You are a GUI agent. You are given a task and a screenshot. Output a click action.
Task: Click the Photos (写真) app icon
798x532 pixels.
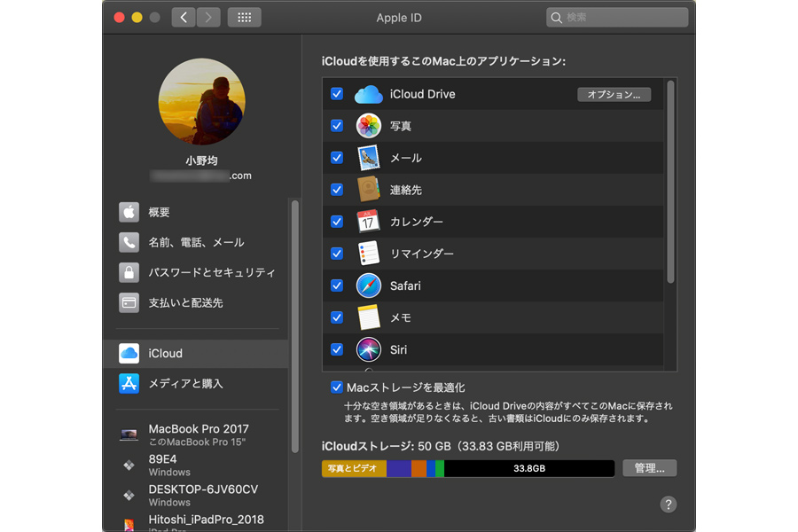368,126
